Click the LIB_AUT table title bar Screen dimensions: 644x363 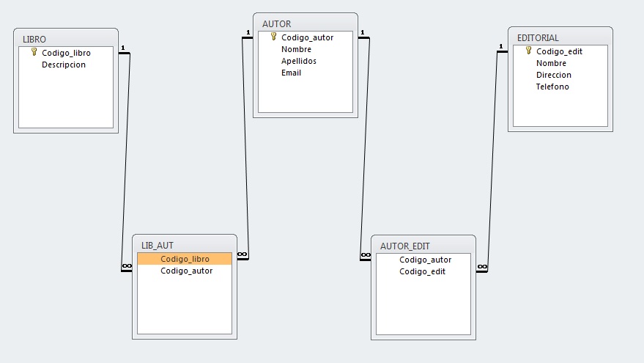(x=185, y=245)
